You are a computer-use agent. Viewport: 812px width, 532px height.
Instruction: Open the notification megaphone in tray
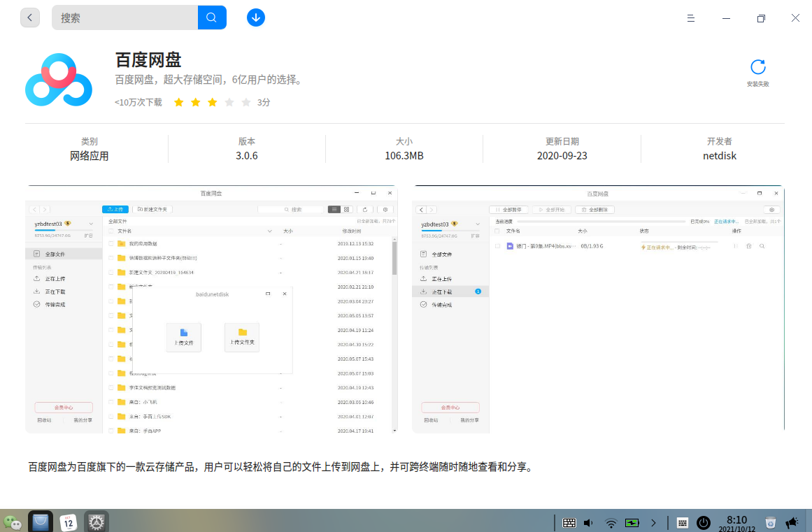(x=792, y=522)
